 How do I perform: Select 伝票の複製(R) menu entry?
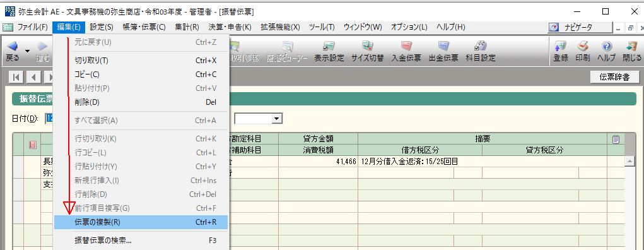tap(141, 222)
